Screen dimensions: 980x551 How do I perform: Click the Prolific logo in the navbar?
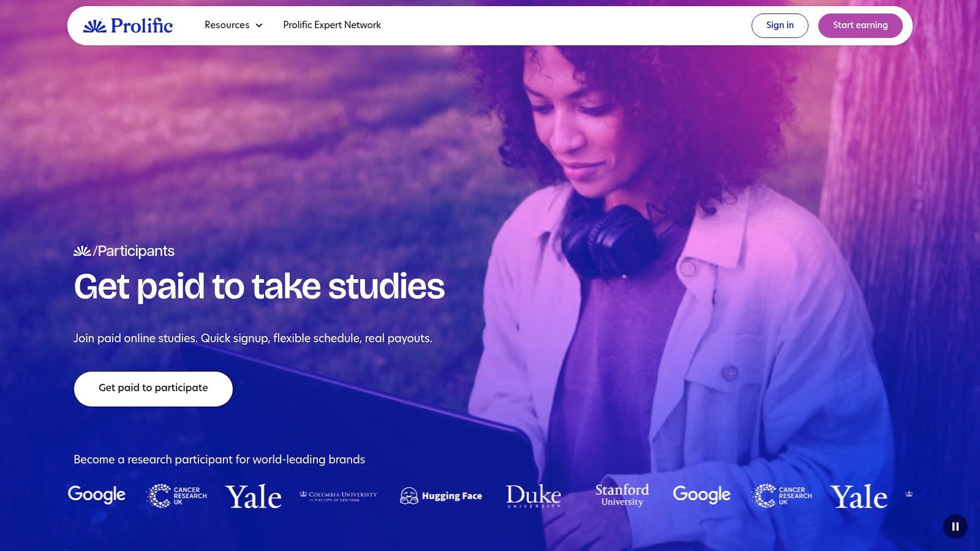coord(128,26)
